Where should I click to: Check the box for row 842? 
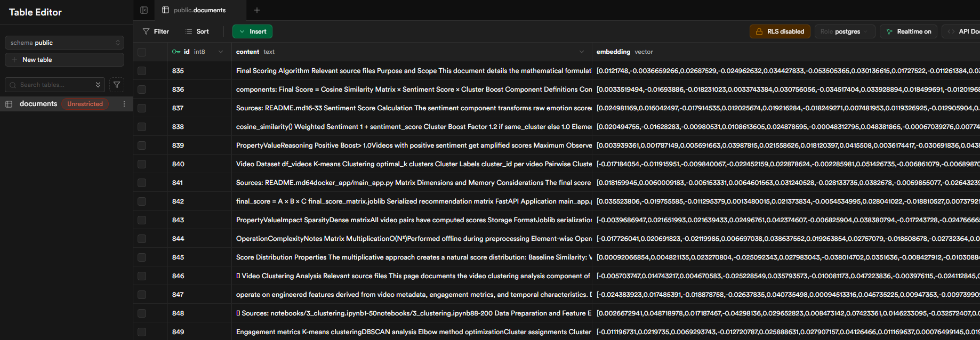pos(142,201)
